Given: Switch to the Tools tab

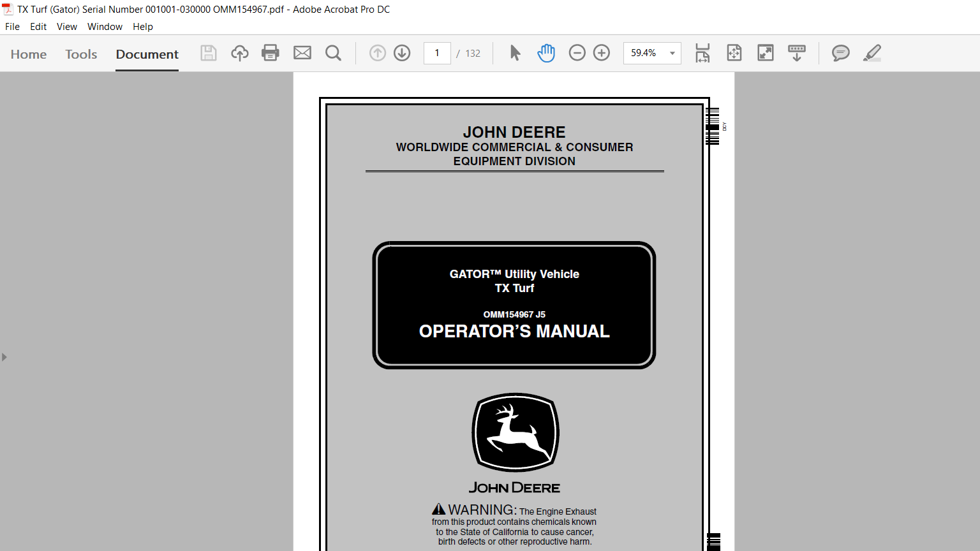Looking at the screenshot, I should tap(81, 54).
